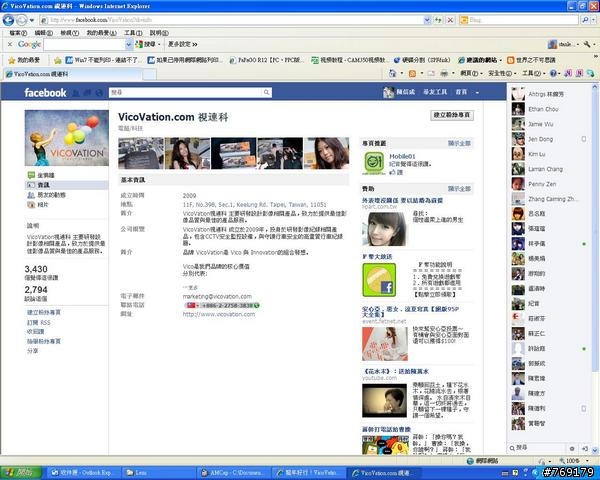Viewport: 600px width, 480px height.
Task: Click the green call icon after the phone number
Action: tap(256, 305)
